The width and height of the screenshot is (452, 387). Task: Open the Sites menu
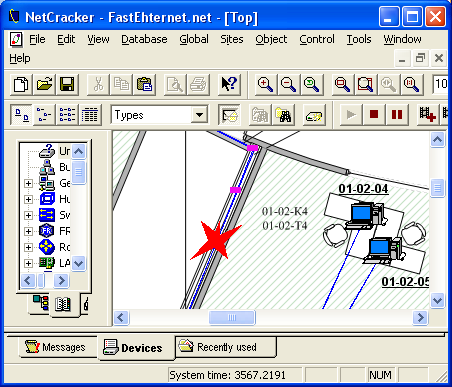point(232,39)
